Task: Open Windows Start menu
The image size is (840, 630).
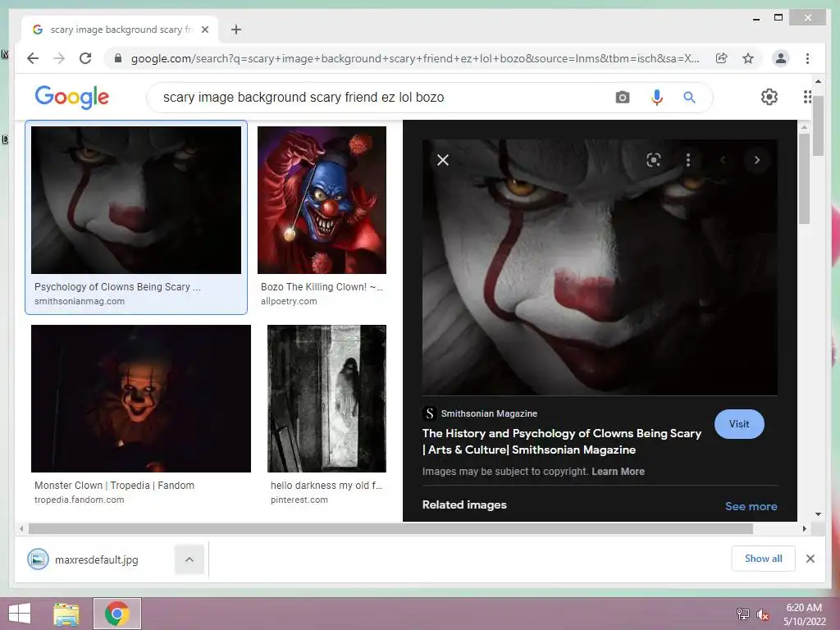Action: (20, 614)
